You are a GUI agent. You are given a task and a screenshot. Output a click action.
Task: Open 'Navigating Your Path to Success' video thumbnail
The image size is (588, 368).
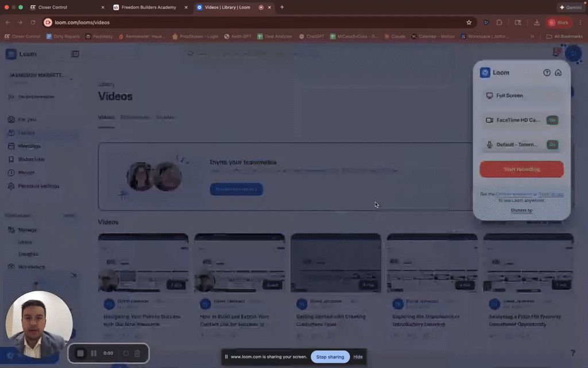[x=143, y=263]
